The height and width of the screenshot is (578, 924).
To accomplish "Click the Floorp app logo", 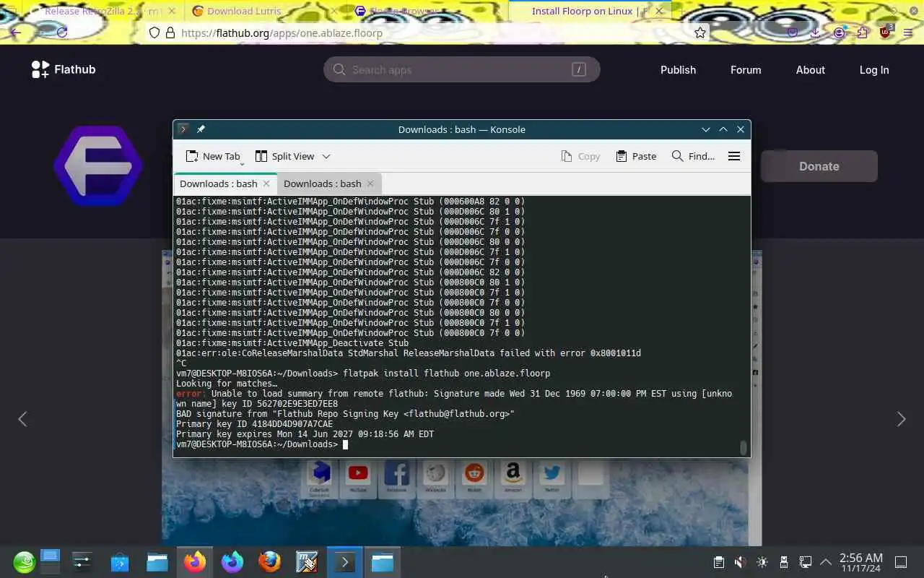I will (99, 166).
